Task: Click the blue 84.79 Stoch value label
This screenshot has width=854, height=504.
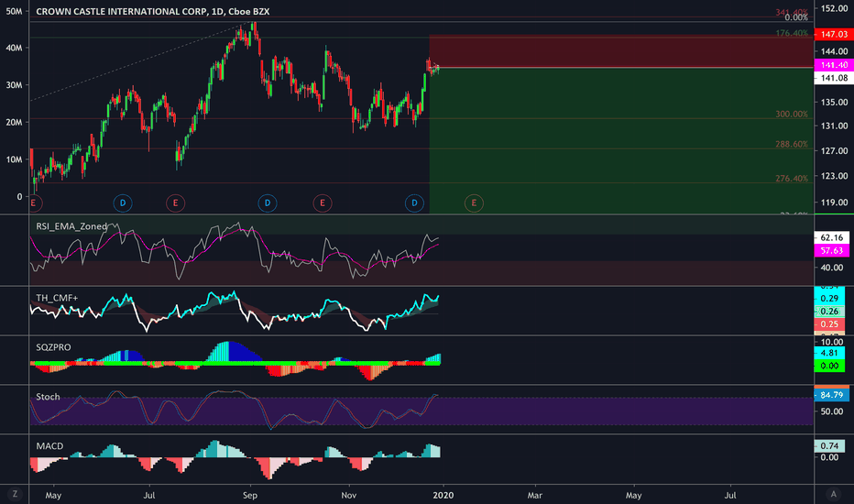Action: coord(831,394)
